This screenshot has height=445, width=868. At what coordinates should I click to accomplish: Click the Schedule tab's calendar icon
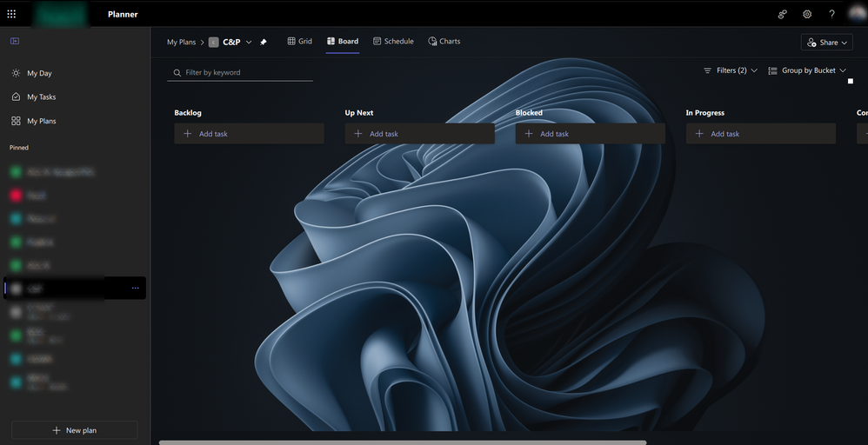click(377, 41)
